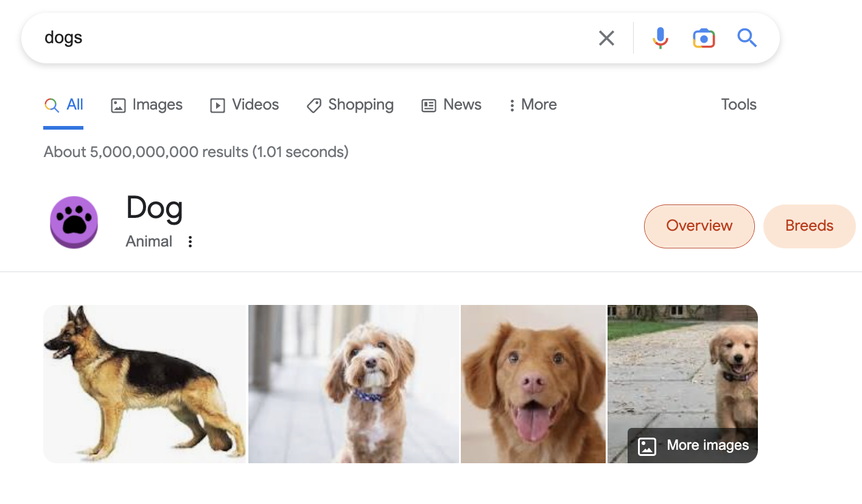862x504 pixels.
Task: Expand the More search filters menu
Action: (x=533, y=105)
